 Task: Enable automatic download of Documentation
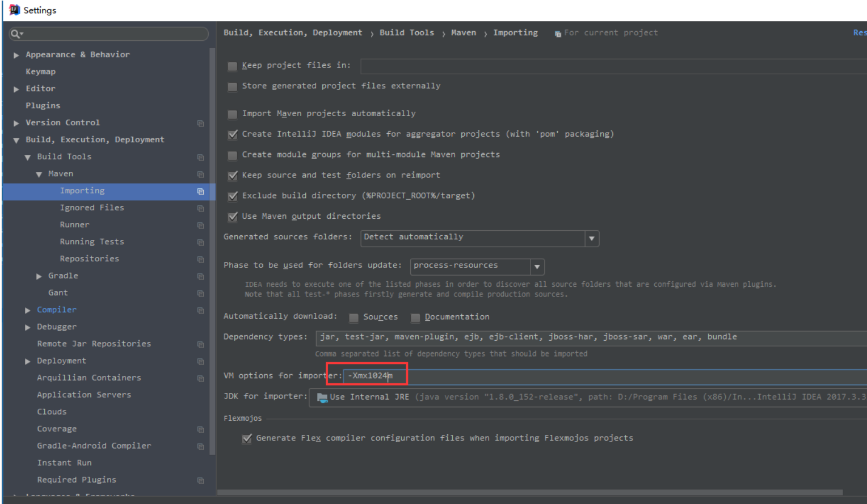[415, 317]
